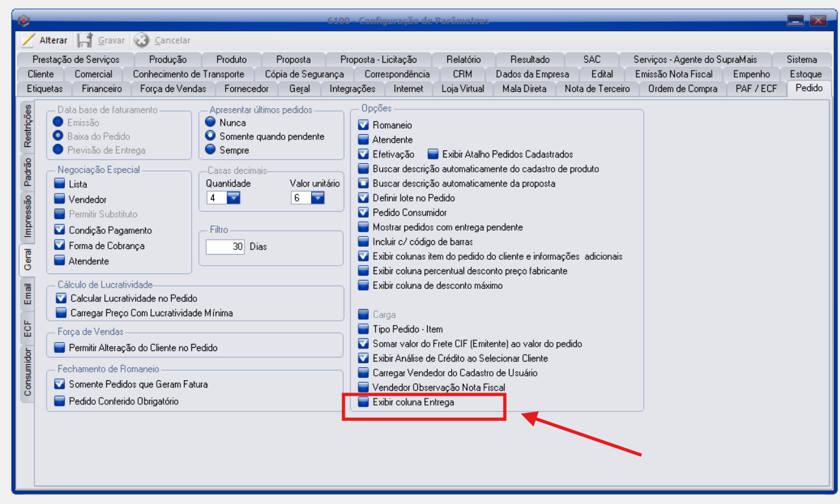Uncheck the Romaneio option
The width and height of the screenshot is (840, 504).
click(364, 125)
